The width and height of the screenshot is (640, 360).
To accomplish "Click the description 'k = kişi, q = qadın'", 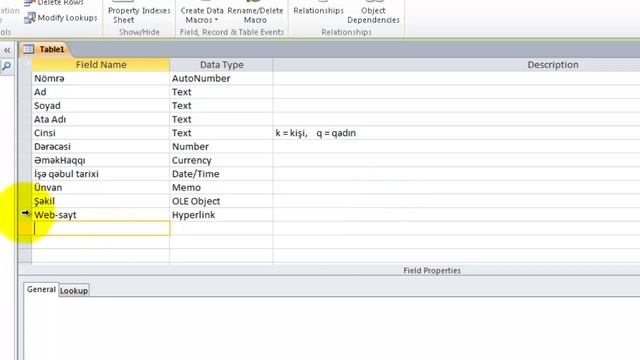I will click(316, 133).
